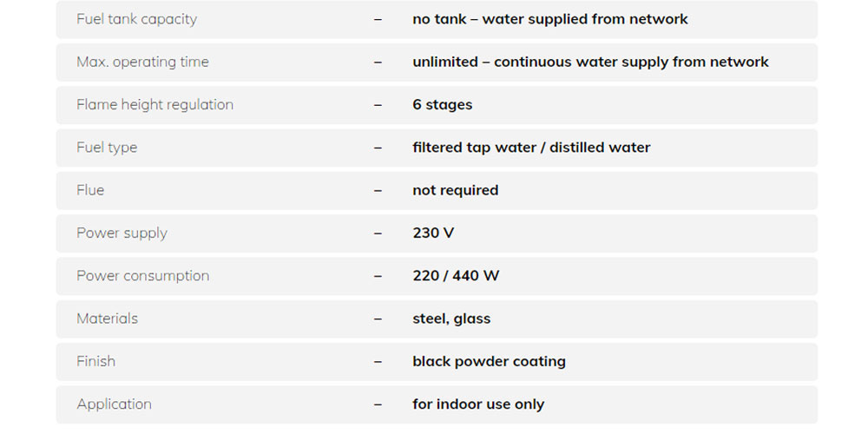Click the "Flue" row label

point(90,190)
